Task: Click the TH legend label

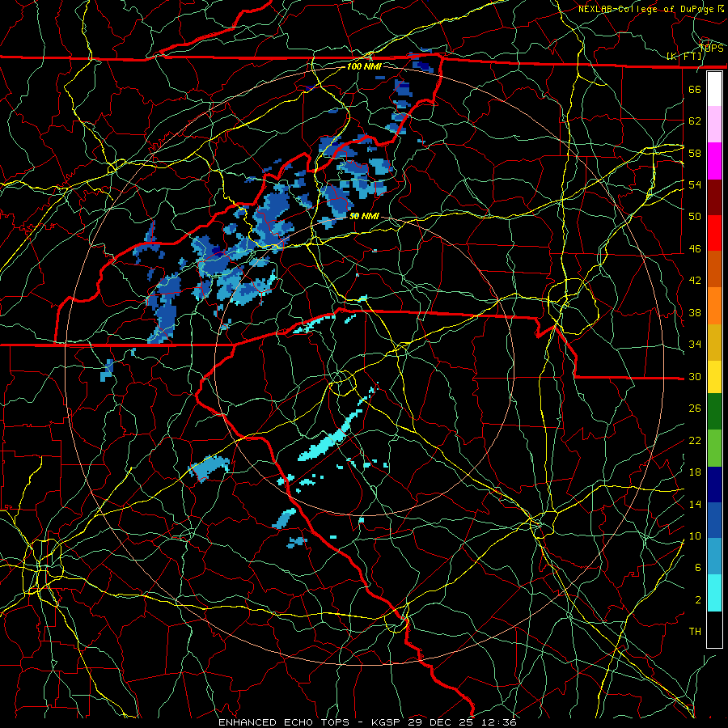Action: [x=695, y=632]
